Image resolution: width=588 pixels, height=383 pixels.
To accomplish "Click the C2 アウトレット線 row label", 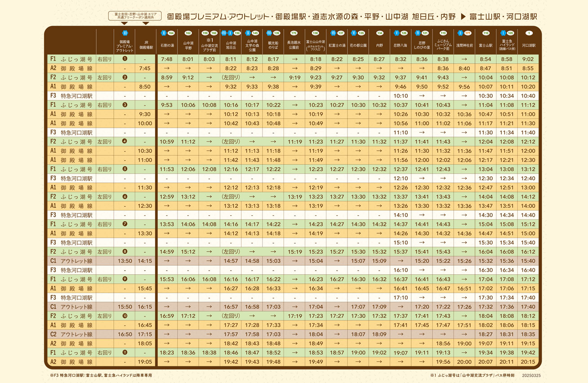I will pos(71,334).
